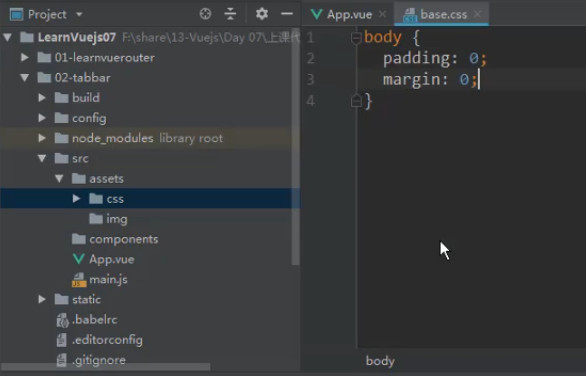Select the 01-learnvuerouter folder
The image size is (586, 376).
pyautogui.click(x=105, y=57)
